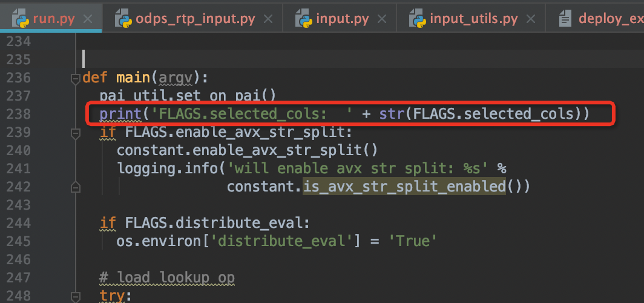
Task: Click the 'try' keyword on line 248
Action: [113, 295]
